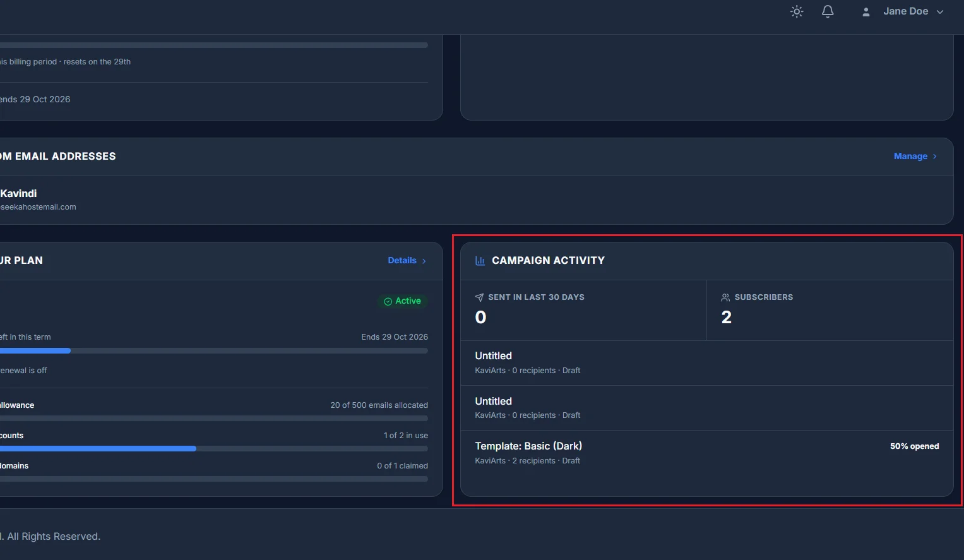The image size is (964, 560).
Task: Click the Subscribers count 2
Action: [x=727, y=317]
